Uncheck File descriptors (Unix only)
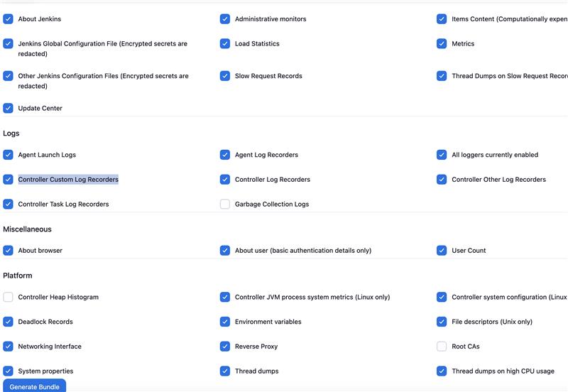Viewport: 568px width, 392px height. coord(442,322)
